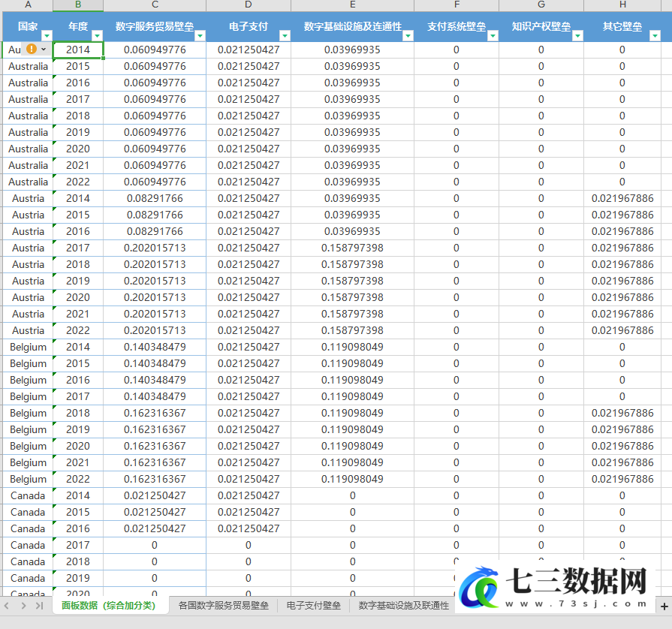Screen dimensions: 672x629
Task: Select column C header
Action: tap(155, 5)
